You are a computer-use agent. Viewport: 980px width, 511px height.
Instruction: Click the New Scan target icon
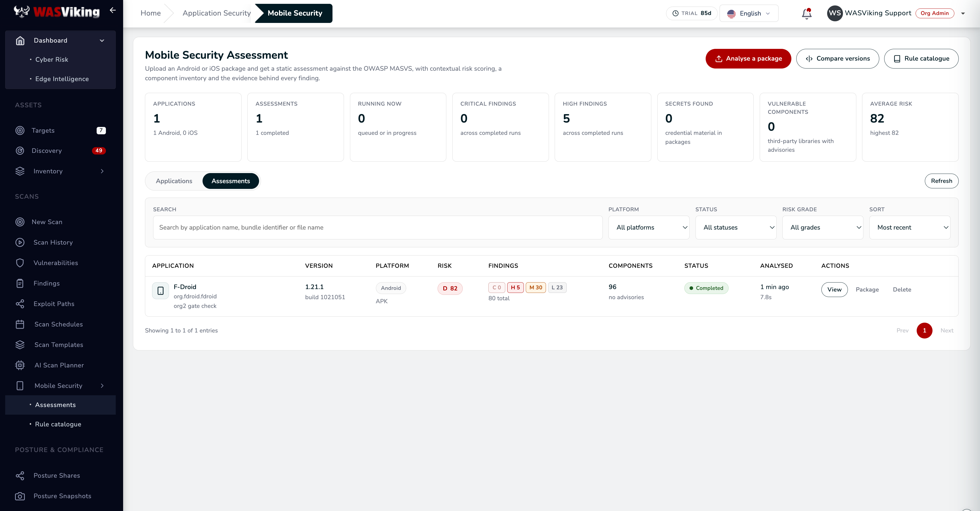(20, 222)
